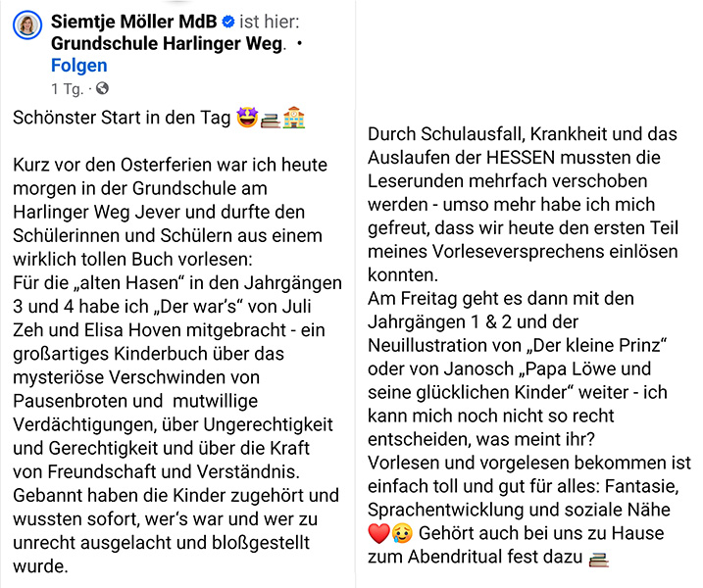Click the globe public visibility icon
Viewport: 703px width, 588px height.
click(x=103, y=89)
